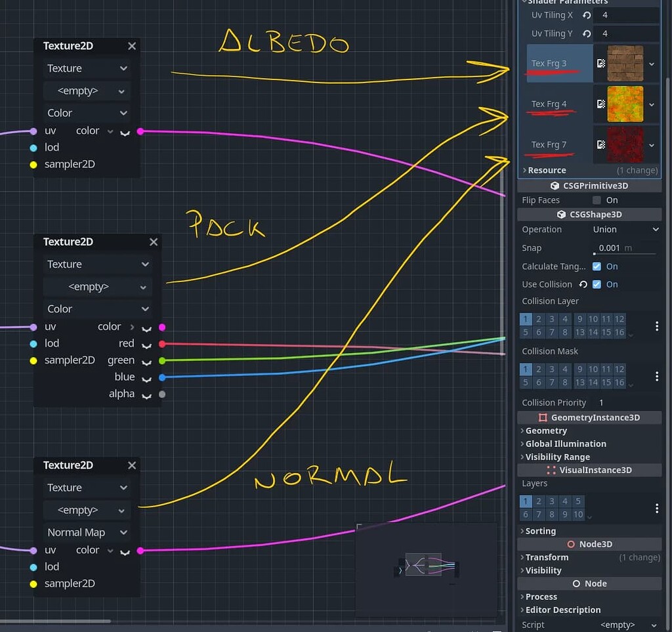The width and height of the screenshot is (672, 632).
Task: Expand the Geometry section
Action: click(546, 431)
